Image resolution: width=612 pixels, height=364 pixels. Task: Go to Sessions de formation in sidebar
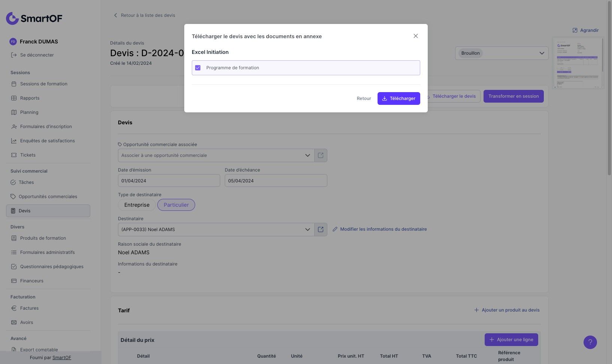coord(43,84)
